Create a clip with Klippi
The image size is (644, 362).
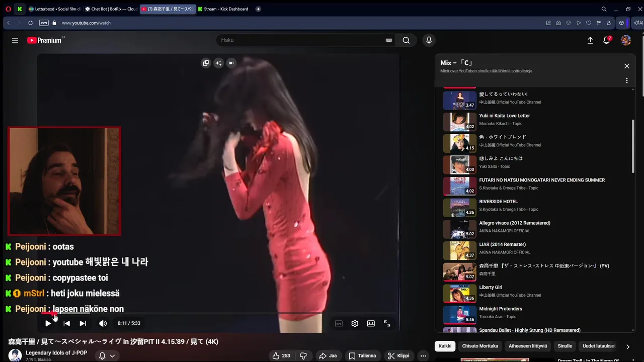pos(398,355)
